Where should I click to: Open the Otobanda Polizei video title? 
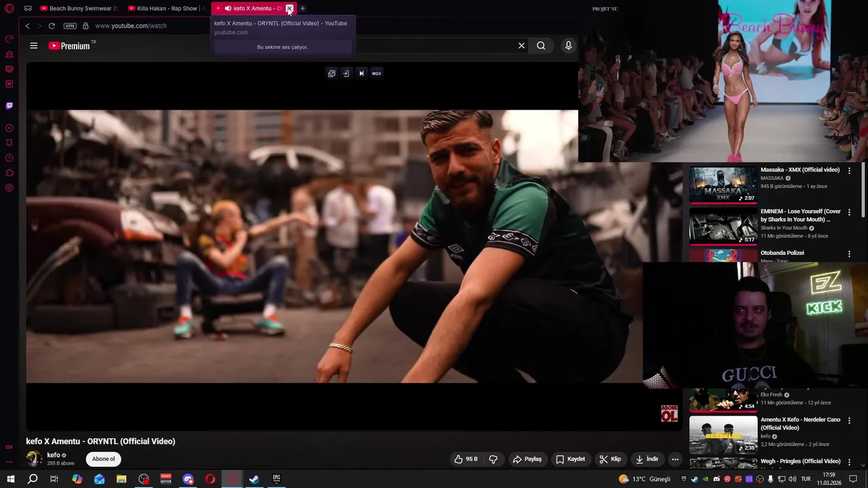[783, 253]
